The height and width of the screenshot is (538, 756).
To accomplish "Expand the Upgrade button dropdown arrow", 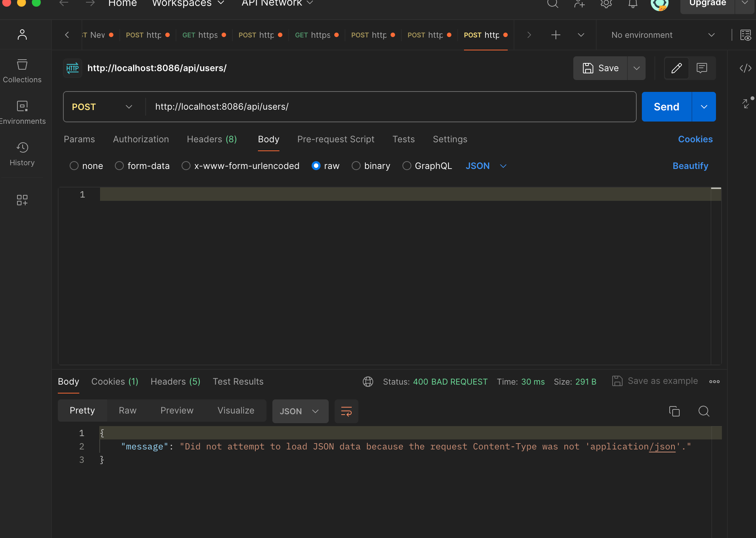I will pos(745,3).
